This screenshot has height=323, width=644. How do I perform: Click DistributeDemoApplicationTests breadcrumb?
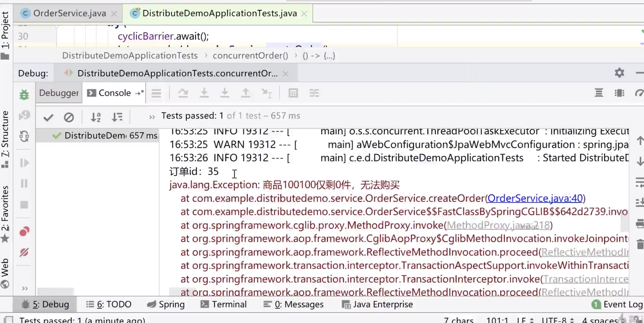pos(130,56)
